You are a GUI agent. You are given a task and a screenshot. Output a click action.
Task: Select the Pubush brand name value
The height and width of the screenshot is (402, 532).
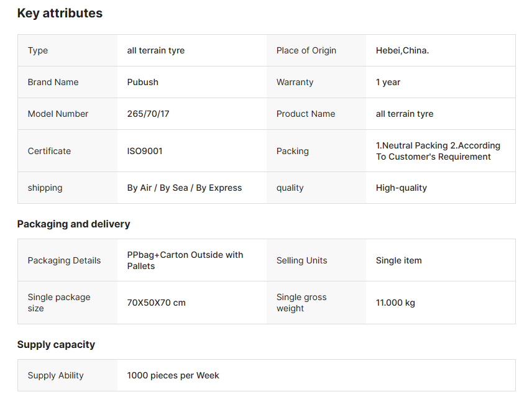[142, 82]
